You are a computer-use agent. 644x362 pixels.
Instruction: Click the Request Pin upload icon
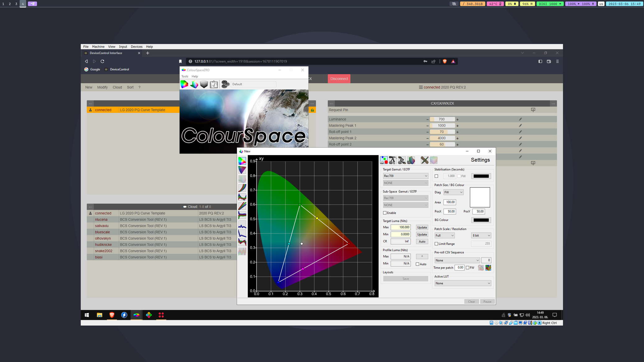pyautogui.click(x=533, y=110)
